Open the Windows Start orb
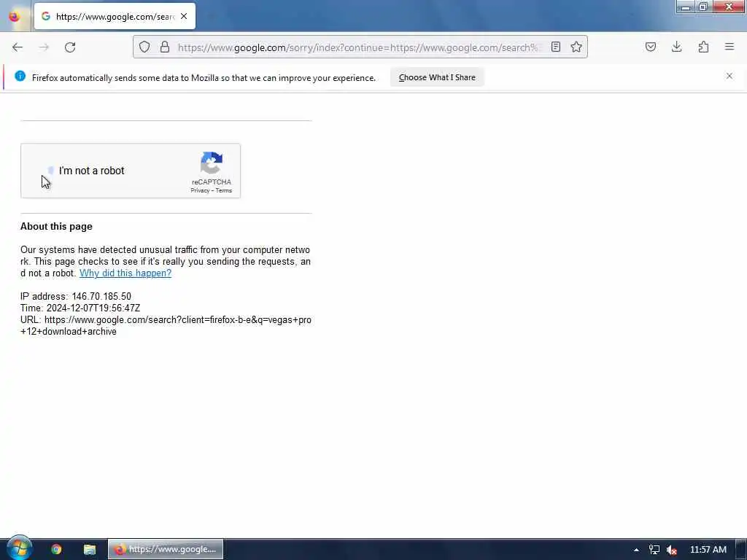 [19, 548]
